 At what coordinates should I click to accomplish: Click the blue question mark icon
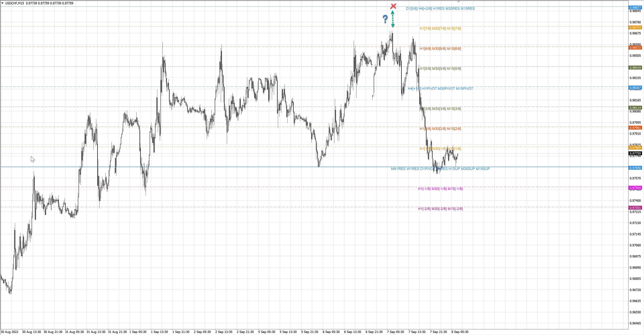point(385,19)
